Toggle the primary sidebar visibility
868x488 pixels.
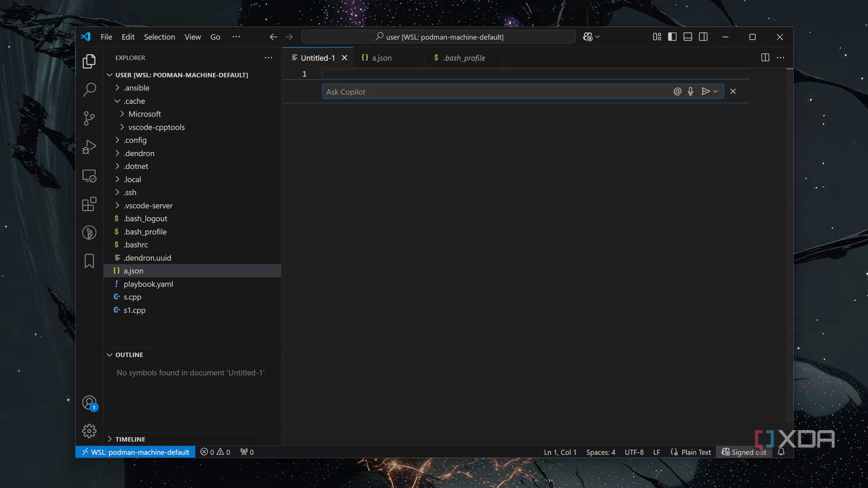[672, 36]
